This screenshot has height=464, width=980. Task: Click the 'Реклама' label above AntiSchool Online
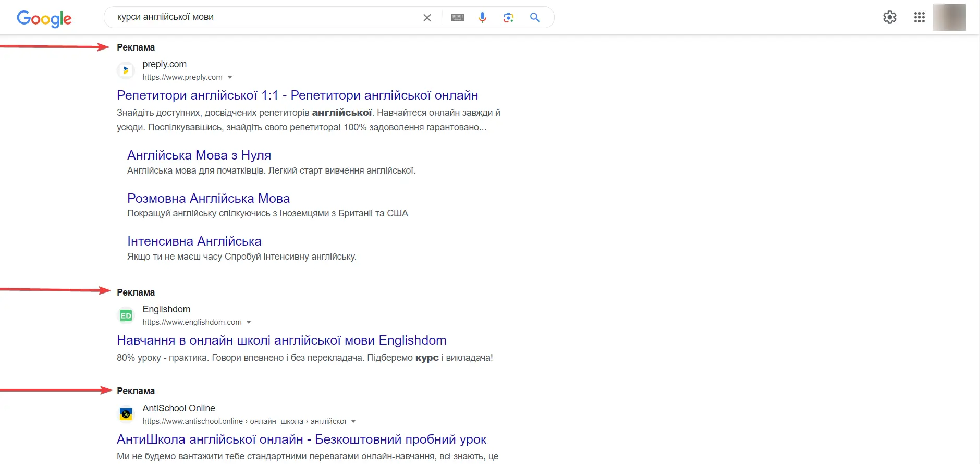click(136, 391)
